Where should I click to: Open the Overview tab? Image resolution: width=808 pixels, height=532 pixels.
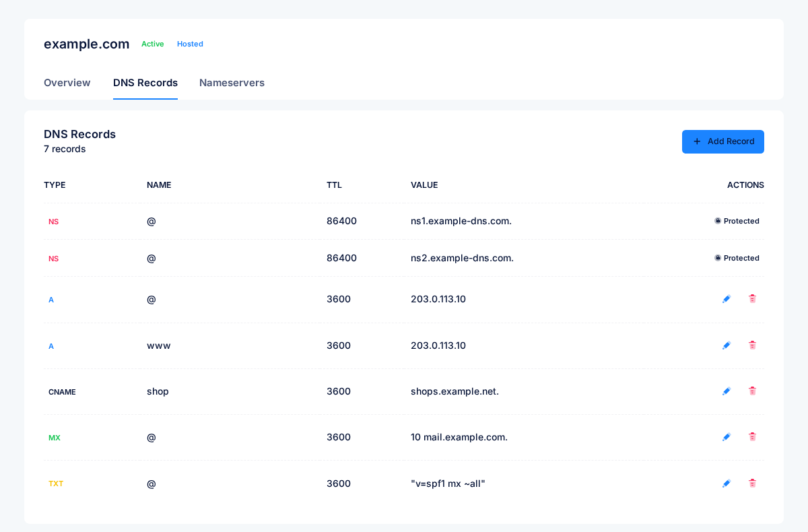point(67,83)
